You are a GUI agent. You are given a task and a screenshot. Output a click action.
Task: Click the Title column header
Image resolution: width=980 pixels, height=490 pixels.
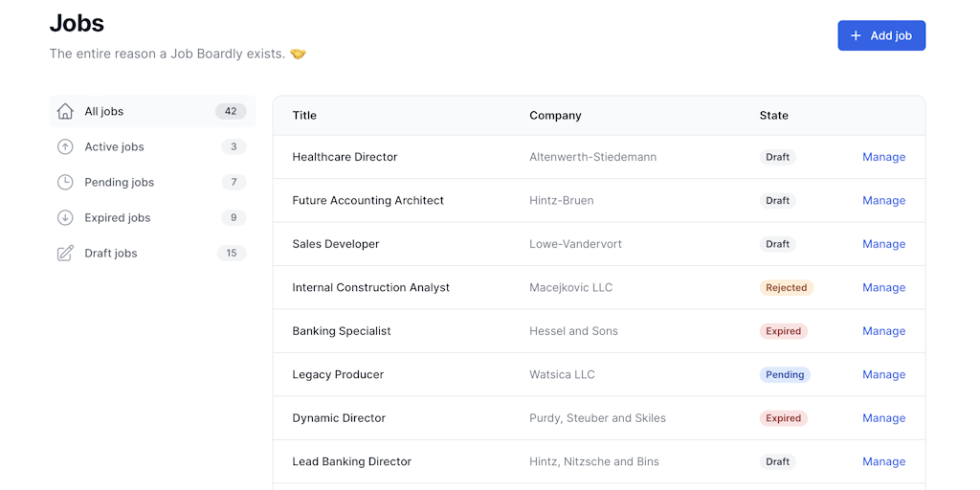[304, 116]
